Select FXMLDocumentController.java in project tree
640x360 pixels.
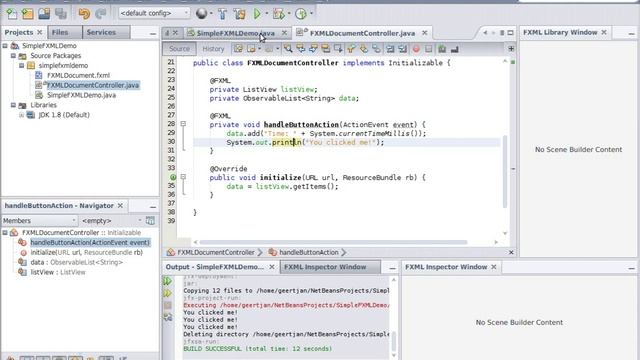click(x=93, y=85)
